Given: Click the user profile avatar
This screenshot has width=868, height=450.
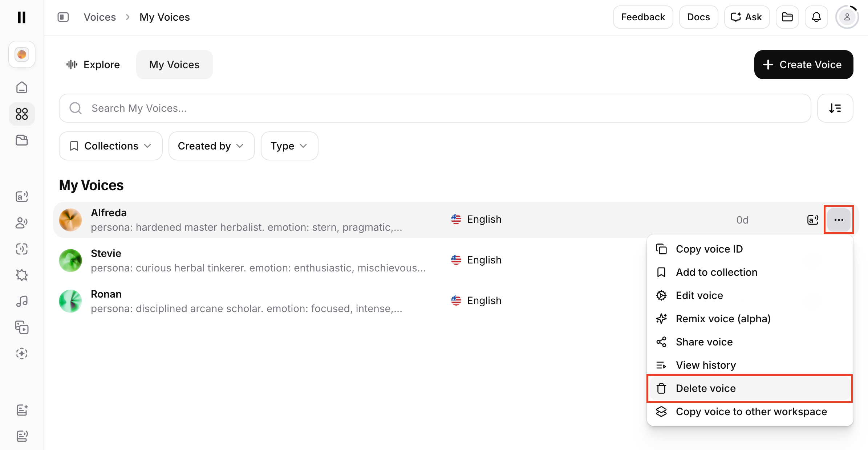Looking at the screenshot, I should pyautogui.click(x=847, y=17).
